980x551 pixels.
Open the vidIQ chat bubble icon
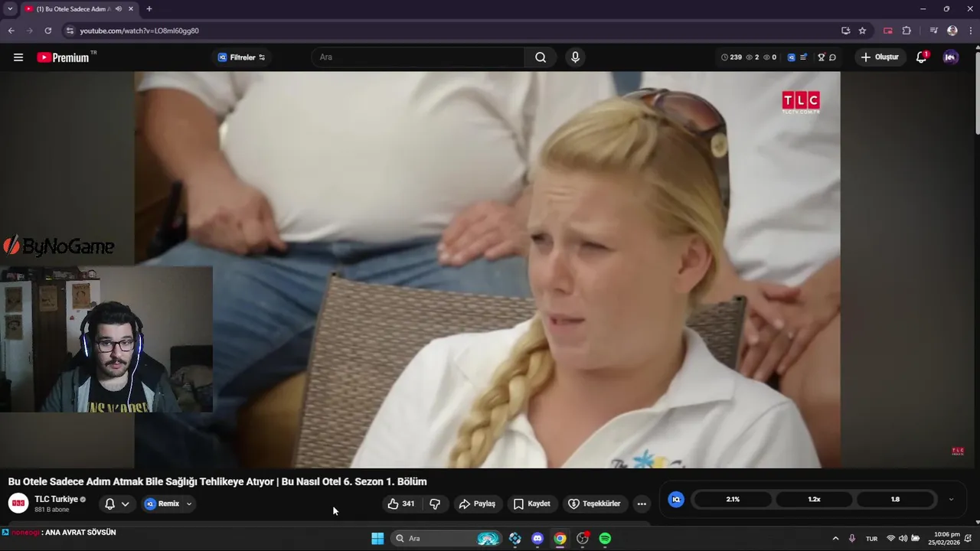pyautogui.click(x=832, y=57)
